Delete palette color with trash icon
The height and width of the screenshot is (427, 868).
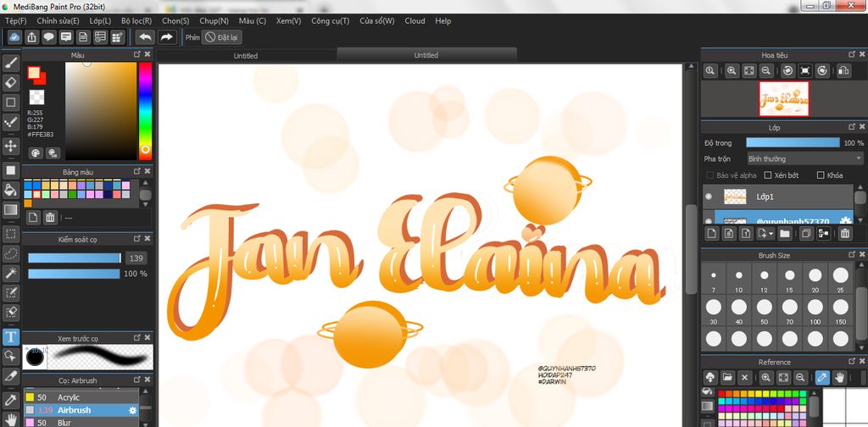[50, 218]
